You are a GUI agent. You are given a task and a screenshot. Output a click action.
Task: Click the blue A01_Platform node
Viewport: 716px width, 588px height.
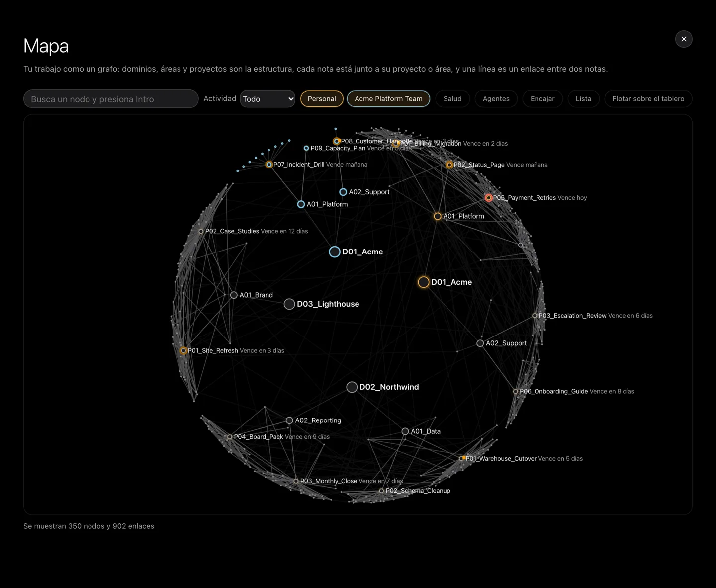tap(301, 204)
